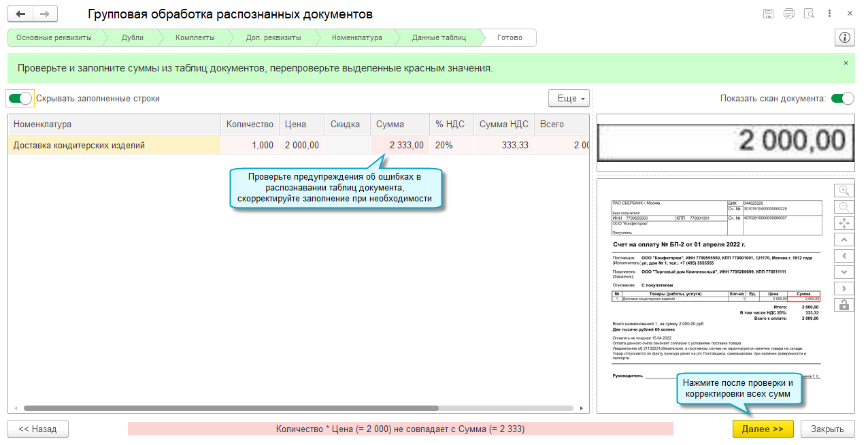868x445 pixels.
Task: Zoom out of the scanned document
Action: [844, 207]
